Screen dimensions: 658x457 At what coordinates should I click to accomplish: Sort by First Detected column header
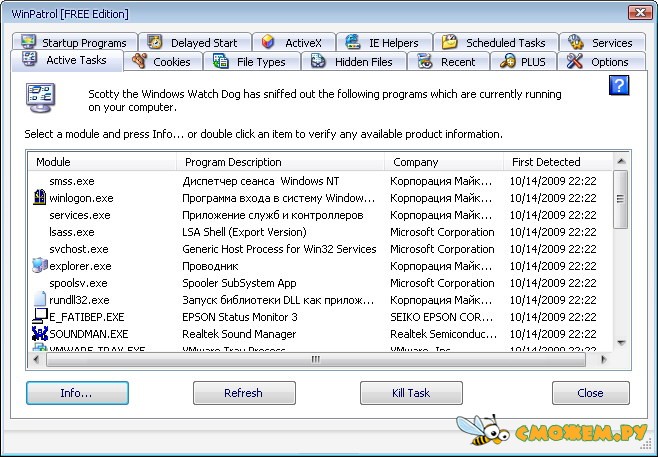pos(558,162)
